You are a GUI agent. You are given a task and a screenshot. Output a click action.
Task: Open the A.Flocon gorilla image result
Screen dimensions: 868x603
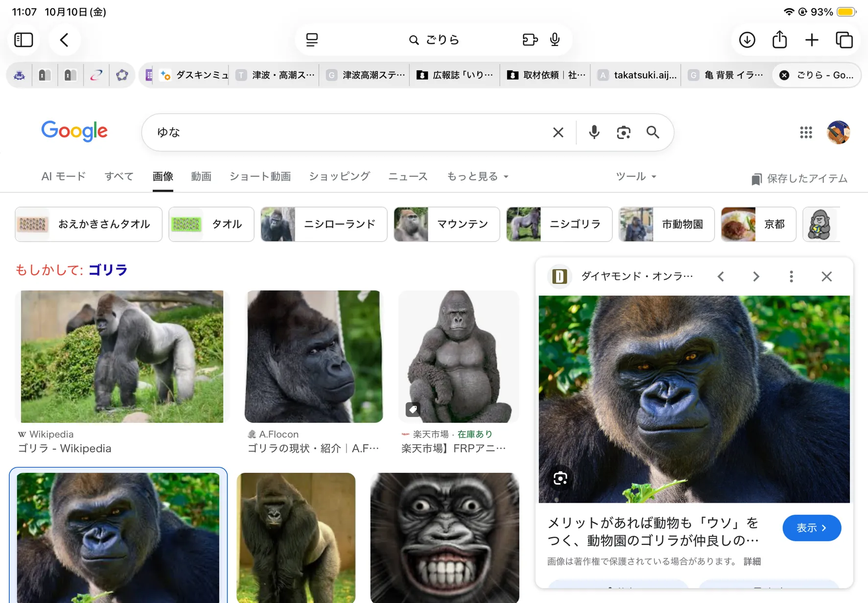[314, 356]
